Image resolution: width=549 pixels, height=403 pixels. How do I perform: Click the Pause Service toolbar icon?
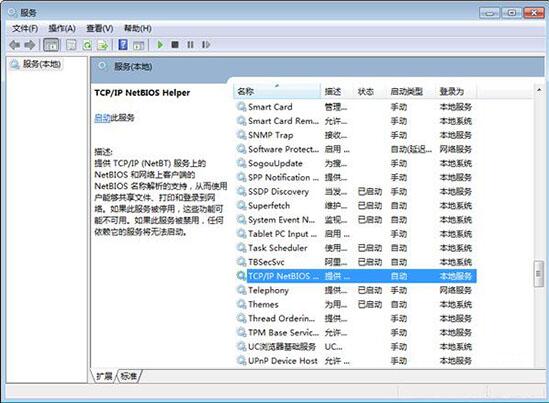point(190,45)
